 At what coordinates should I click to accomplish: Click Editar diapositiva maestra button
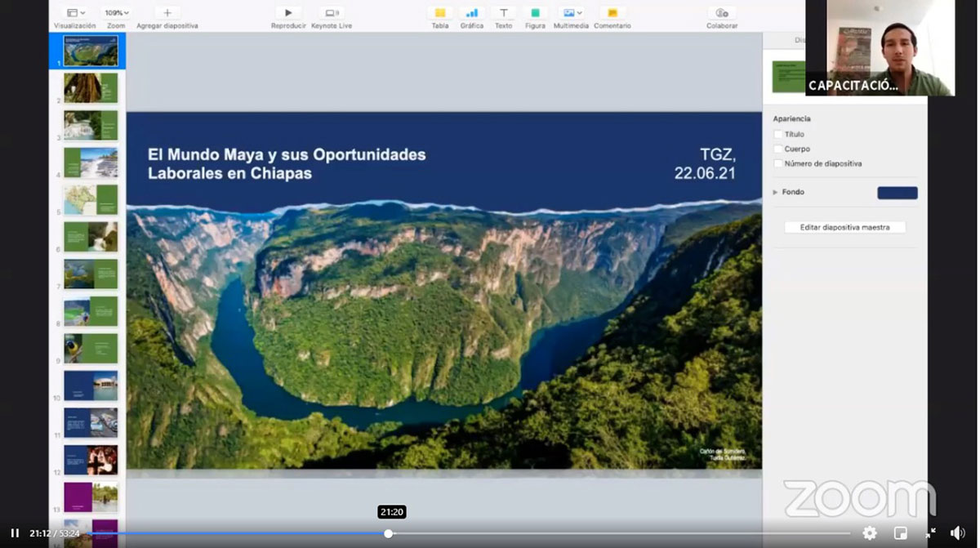click(844, 227)
